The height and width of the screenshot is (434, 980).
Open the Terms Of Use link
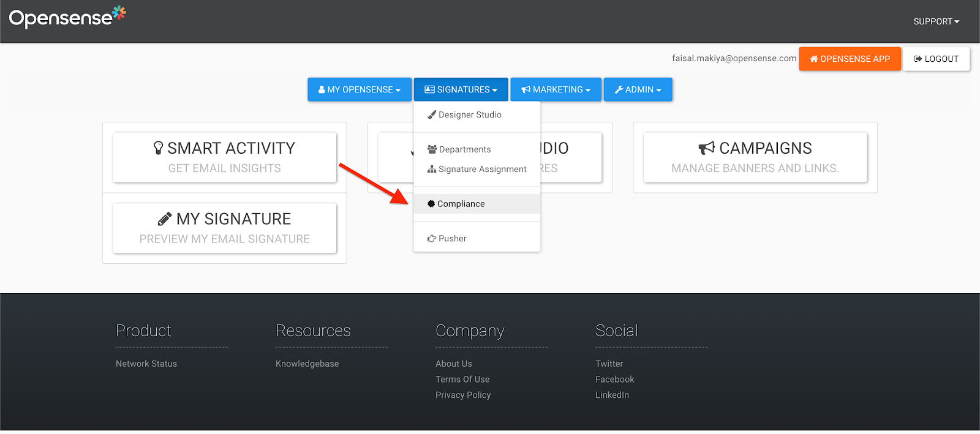[x=462, y=380]
